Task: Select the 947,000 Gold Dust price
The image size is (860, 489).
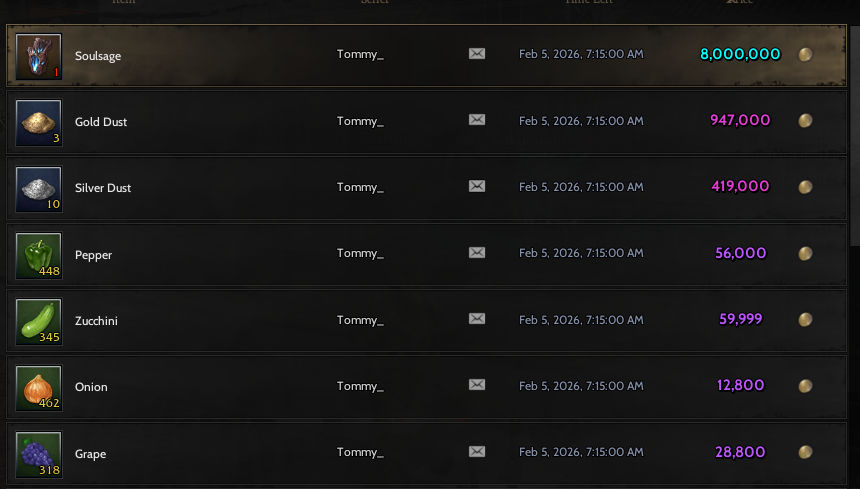Action: pyautogui.click(x=740, y=120)
